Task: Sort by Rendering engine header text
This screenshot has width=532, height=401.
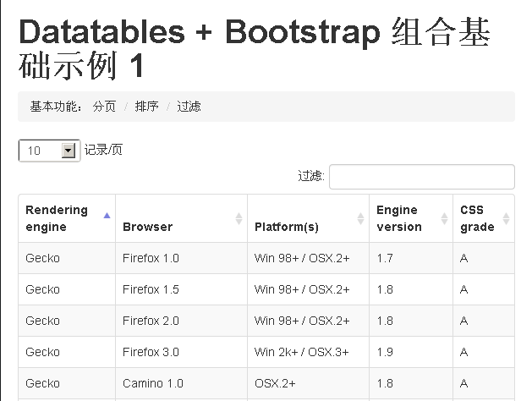Action: click(x=57, y=218)
